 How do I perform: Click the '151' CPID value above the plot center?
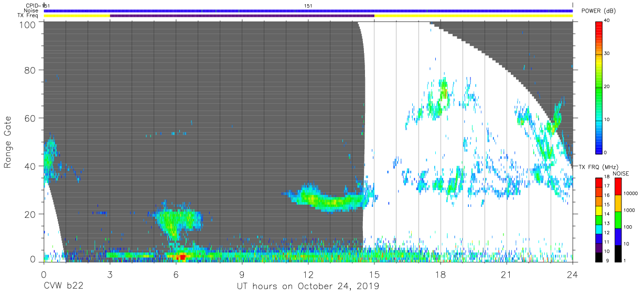pos(308,6)
